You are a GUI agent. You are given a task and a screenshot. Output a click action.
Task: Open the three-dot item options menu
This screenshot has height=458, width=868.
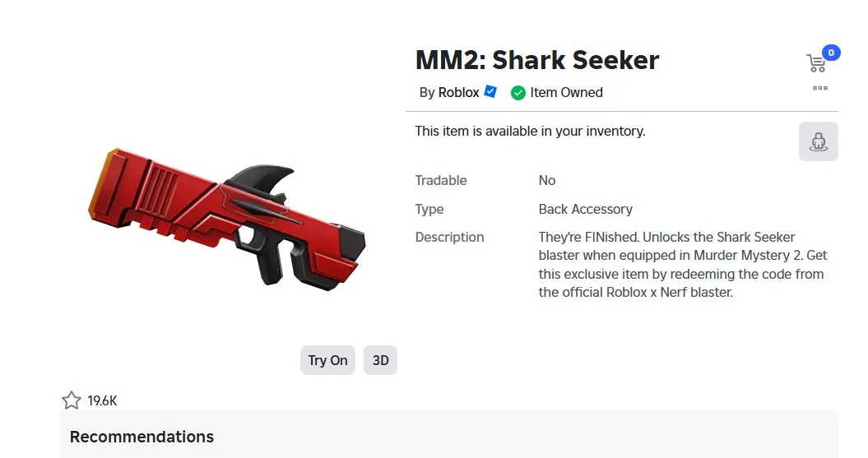pos(819,88)
